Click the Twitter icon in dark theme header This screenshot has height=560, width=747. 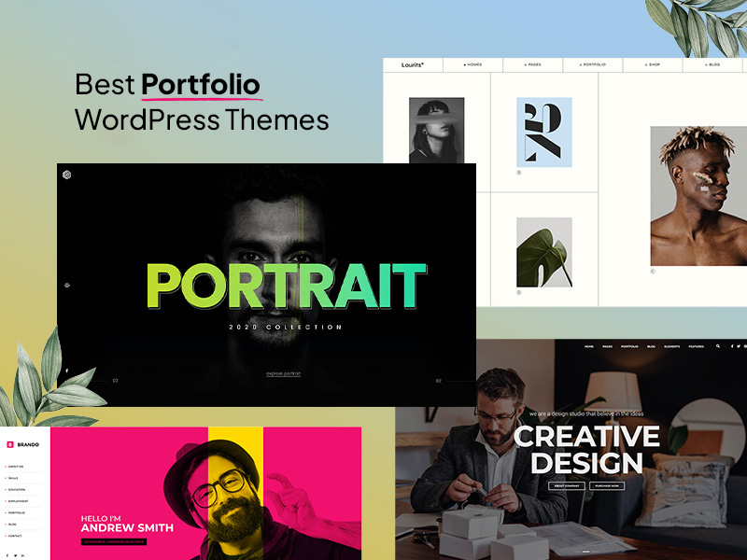coord(737,346)
